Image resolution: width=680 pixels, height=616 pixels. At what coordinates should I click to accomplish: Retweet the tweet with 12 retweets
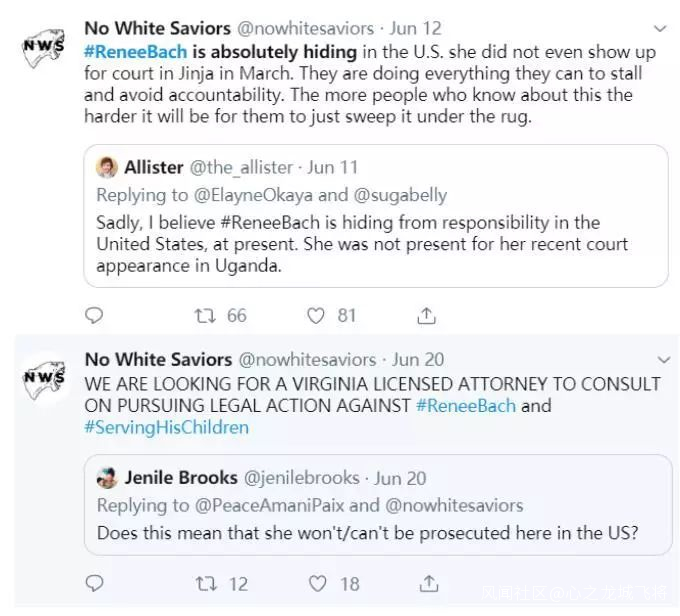[x=204, y=582]
